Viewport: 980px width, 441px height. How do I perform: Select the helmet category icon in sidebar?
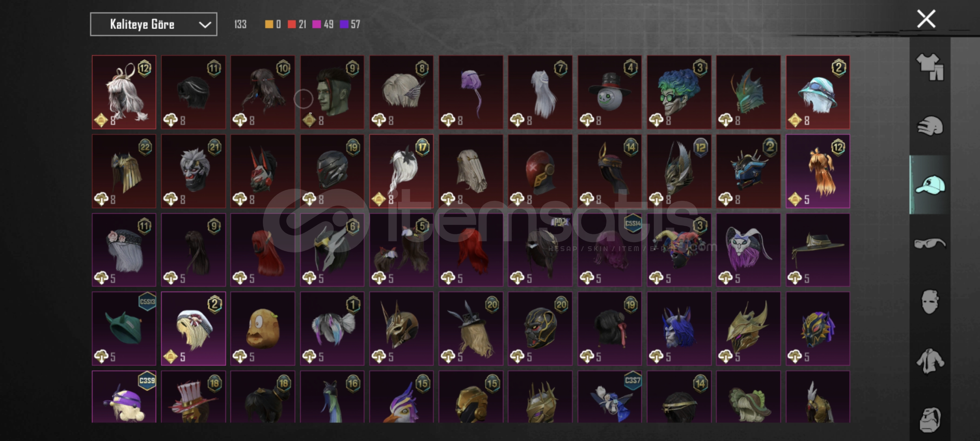click(x=930, y=126)
